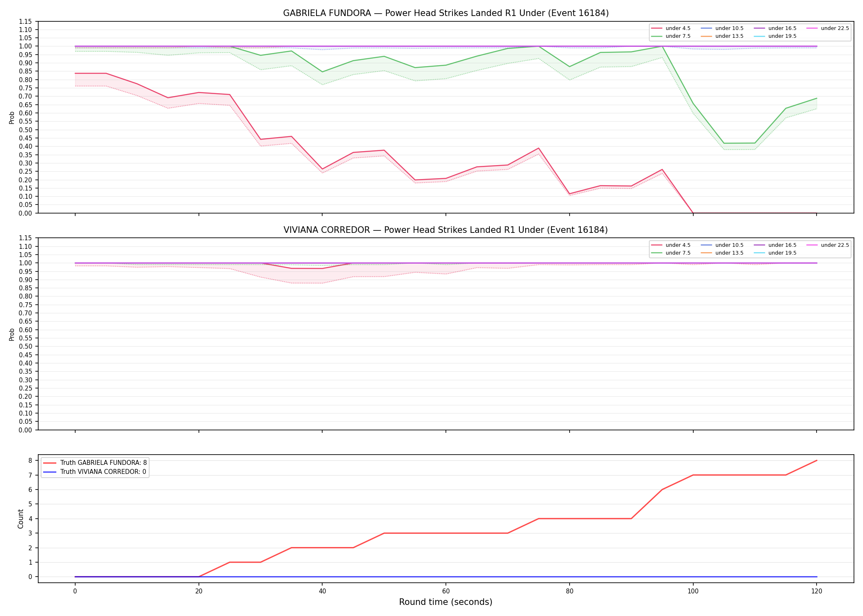Click the x-axis tick label '100'
The height and width of the screenshot is (616, 863).
(693, 591)
